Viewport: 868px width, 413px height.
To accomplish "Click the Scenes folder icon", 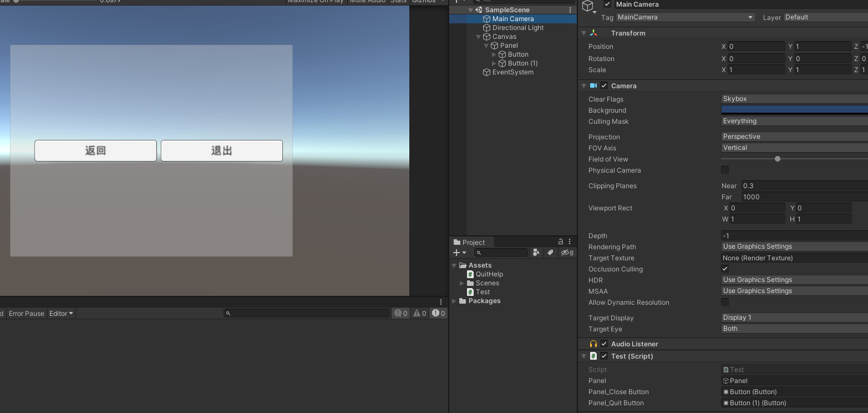I will [470, 283].
